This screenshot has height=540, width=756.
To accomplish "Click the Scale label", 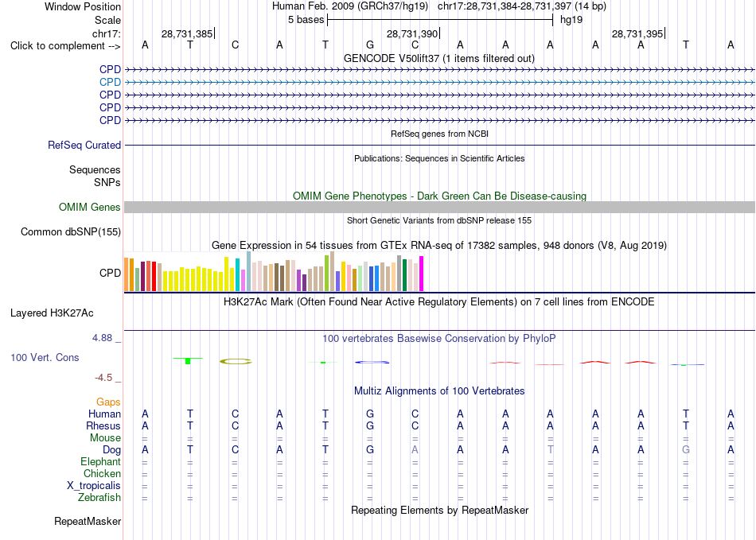I will [107, 20].
